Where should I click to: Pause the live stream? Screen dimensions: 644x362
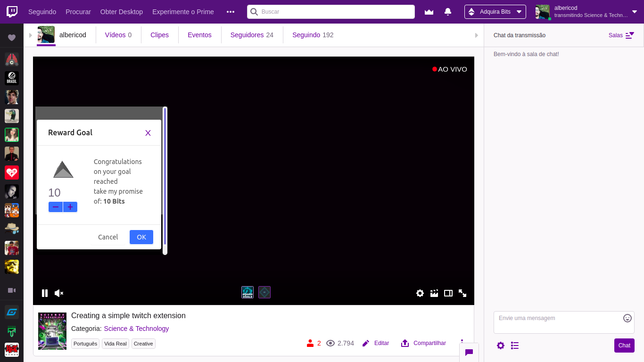pos(45,293)
